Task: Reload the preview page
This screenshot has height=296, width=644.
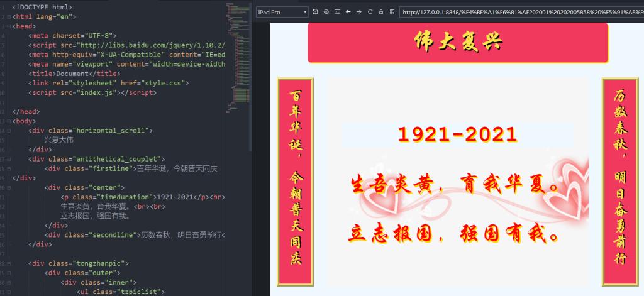Action: click(370, 12)
